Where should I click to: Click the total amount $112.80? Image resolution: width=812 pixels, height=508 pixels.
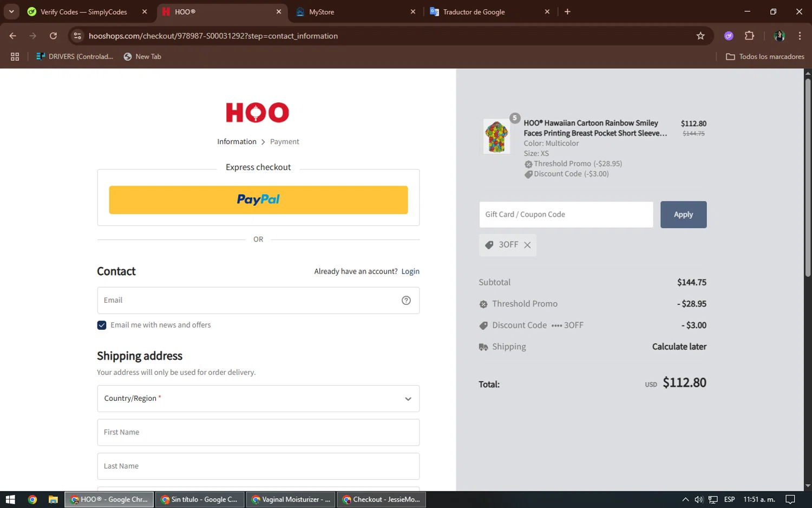(684, 383)
